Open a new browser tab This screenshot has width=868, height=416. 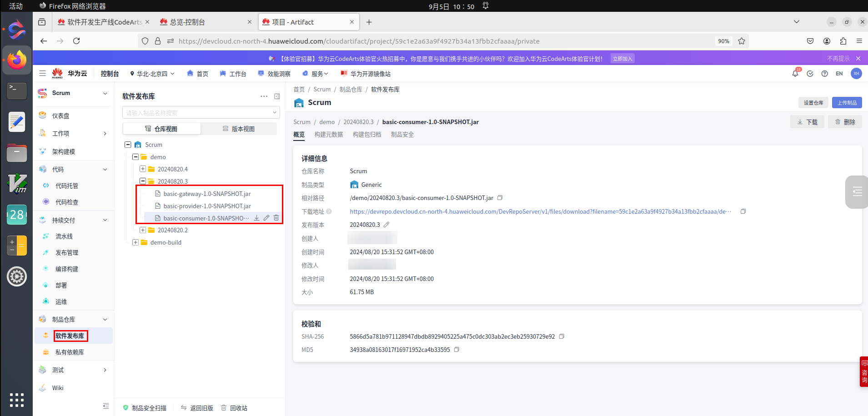[x=369, y=22]
